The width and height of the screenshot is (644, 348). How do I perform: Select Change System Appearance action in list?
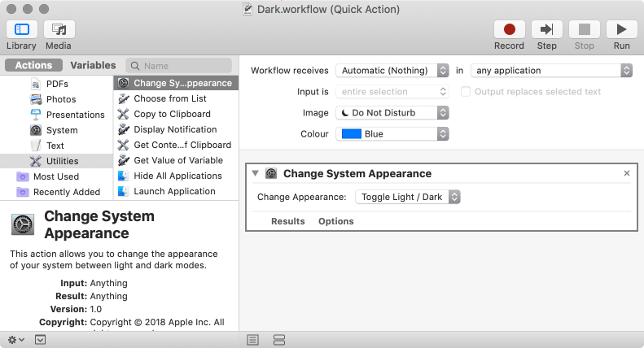point(176,83)
